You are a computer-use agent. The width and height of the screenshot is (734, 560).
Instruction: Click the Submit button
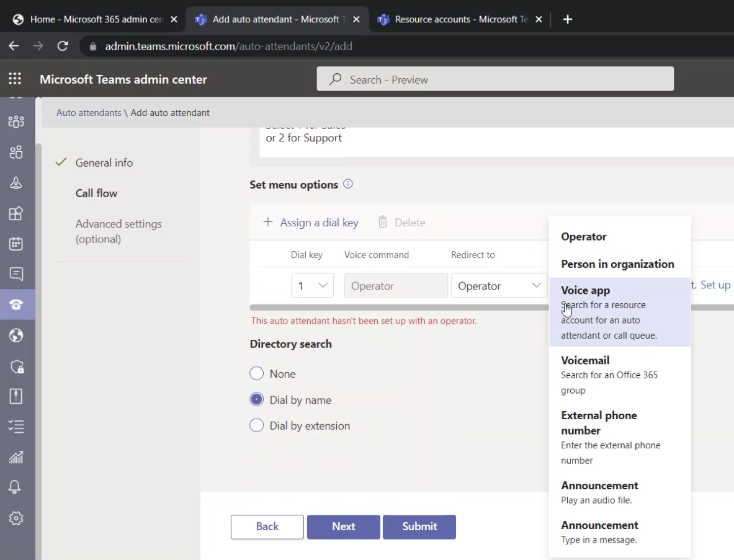pyautogui.click(x=419, y=527)
